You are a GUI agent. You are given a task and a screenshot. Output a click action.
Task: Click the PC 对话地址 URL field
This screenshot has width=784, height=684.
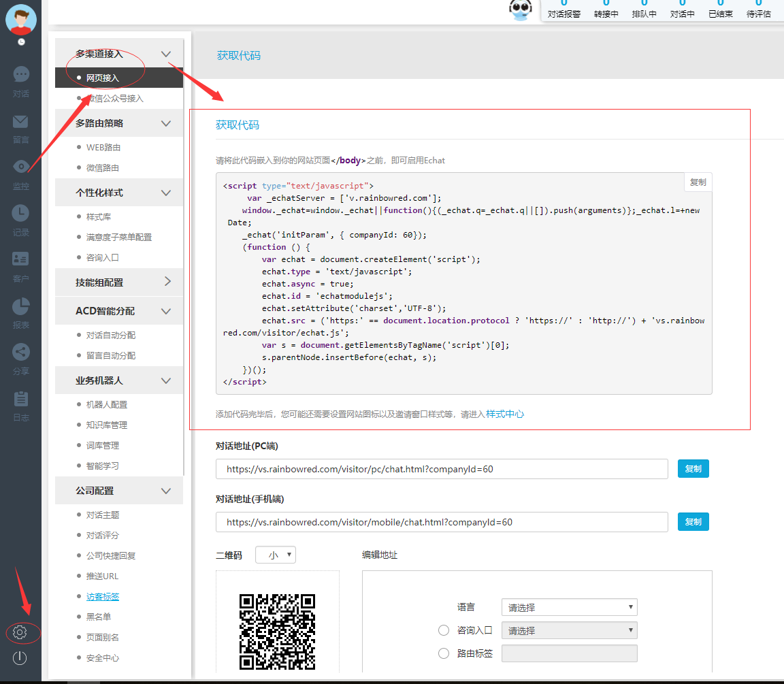[x=442, y=469]
